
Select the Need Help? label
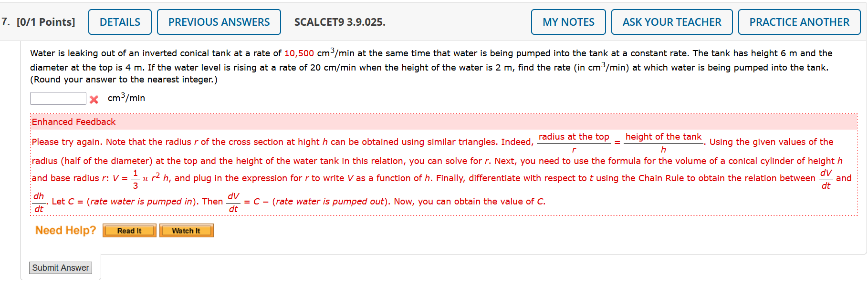(x=65, y=230)
